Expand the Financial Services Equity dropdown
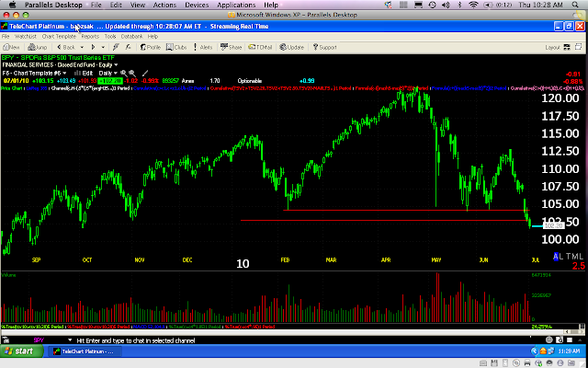Image resolution: width=588 pixels, height=368 pixels. click(116, 65)
